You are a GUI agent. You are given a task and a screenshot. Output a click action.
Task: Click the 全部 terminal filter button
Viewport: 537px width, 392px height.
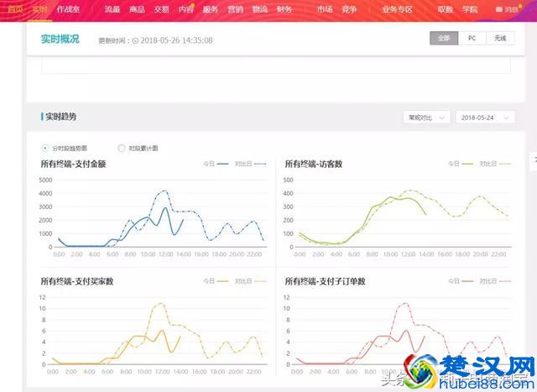coord(444,39)
